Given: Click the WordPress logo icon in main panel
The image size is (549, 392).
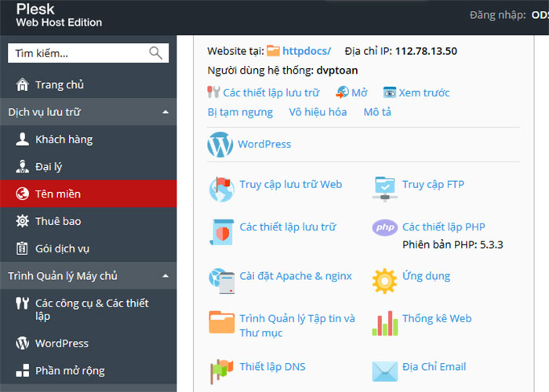Looking at the screenshot, I should 220,144.
